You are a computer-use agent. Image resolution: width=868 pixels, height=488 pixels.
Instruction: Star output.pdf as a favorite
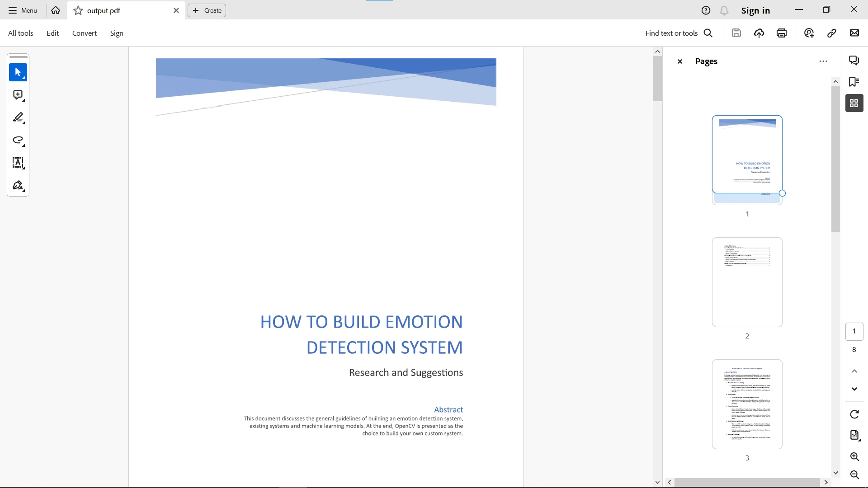click(x=78, y=10)
